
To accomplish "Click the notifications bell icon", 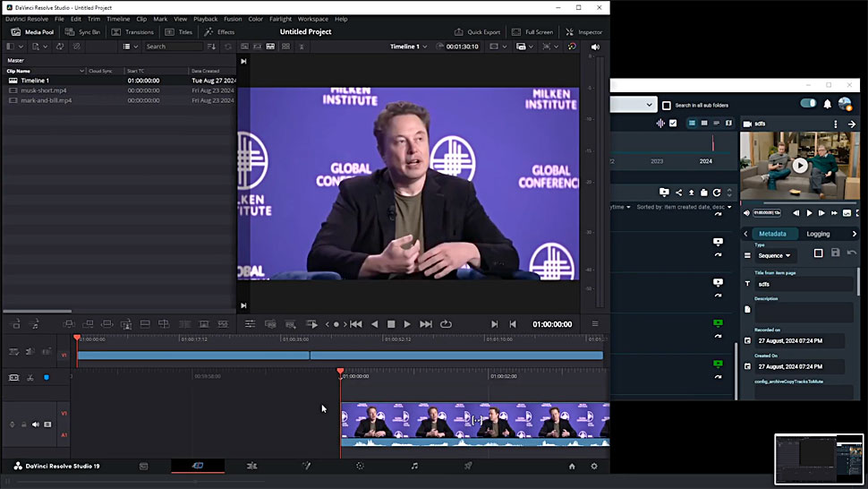I will [828, 104].
